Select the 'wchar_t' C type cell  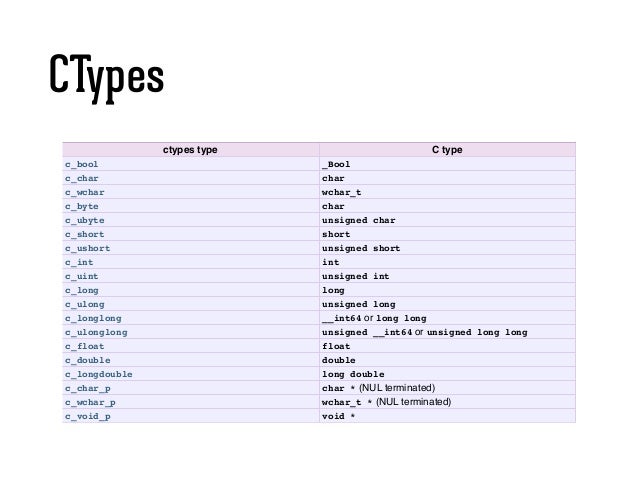[x=447, y=192]
